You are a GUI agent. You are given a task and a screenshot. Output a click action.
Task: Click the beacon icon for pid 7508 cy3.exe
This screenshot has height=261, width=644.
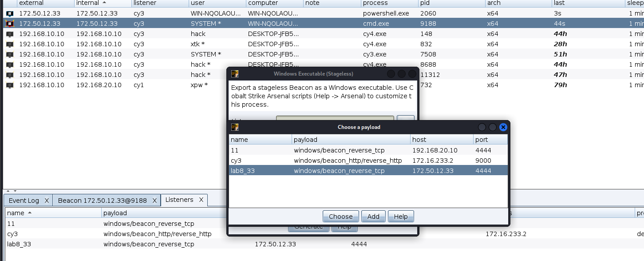pyautogui.click(x=10, y=54)
